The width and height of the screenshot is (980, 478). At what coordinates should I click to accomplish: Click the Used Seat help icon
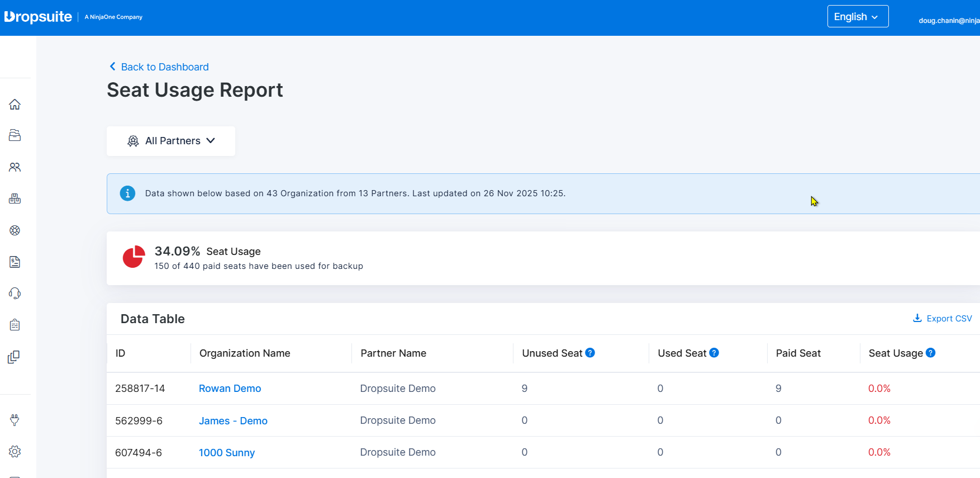(x=714, y=353)
